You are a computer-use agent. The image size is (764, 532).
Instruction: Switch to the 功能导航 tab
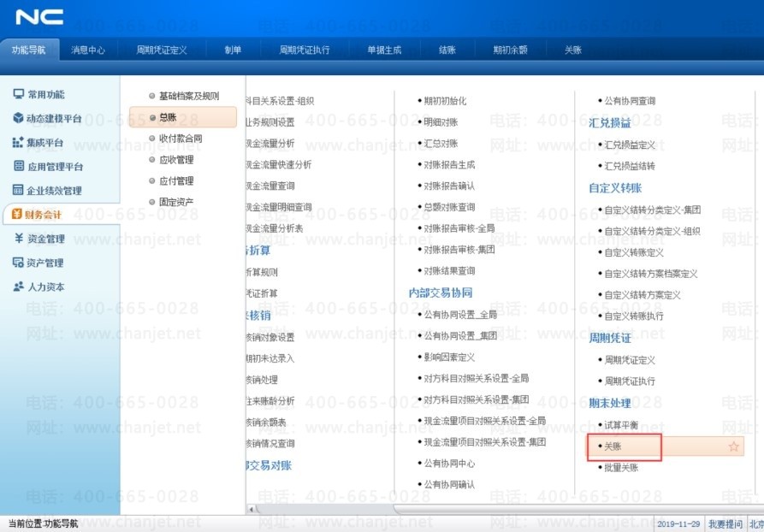coord(29,50)
